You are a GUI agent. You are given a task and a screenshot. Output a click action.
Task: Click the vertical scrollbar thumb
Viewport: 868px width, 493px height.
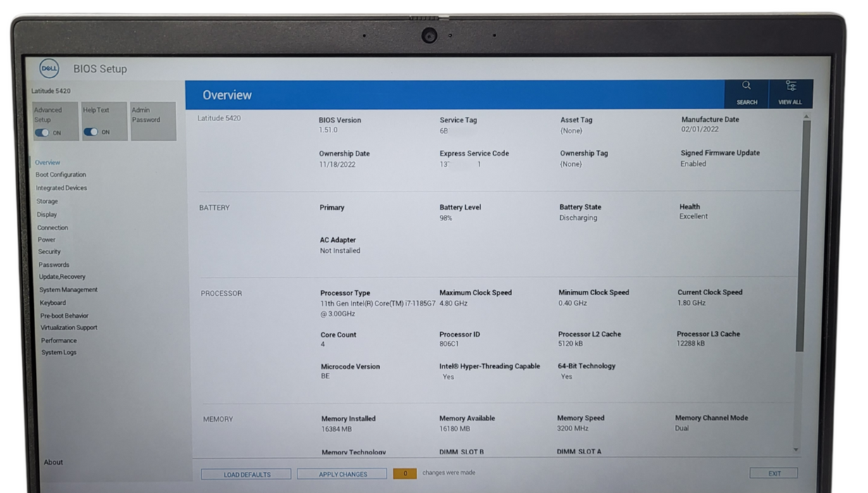(804, 236)
